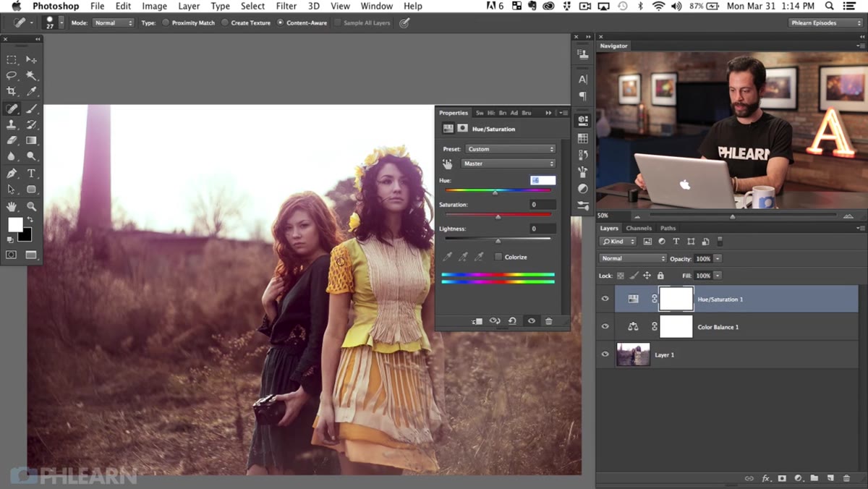The height and width of the screenshot is (489, 868).
Task: Open the Preset Custom dropdown
Action: (510, 149)
